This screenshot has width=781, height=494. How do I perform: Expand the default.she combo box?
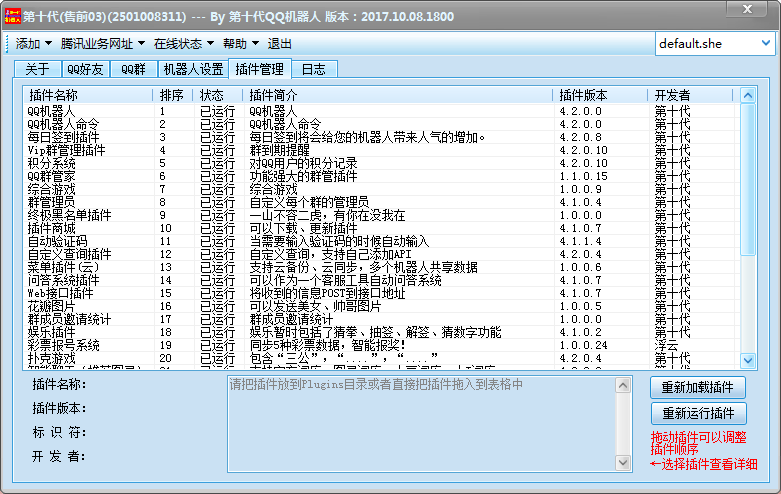(766, 44)
